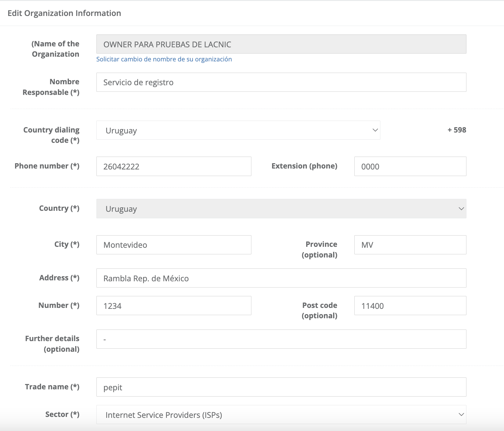
Task: Open the Sector dropdown showing ISPs
Action: click(281, 415)
